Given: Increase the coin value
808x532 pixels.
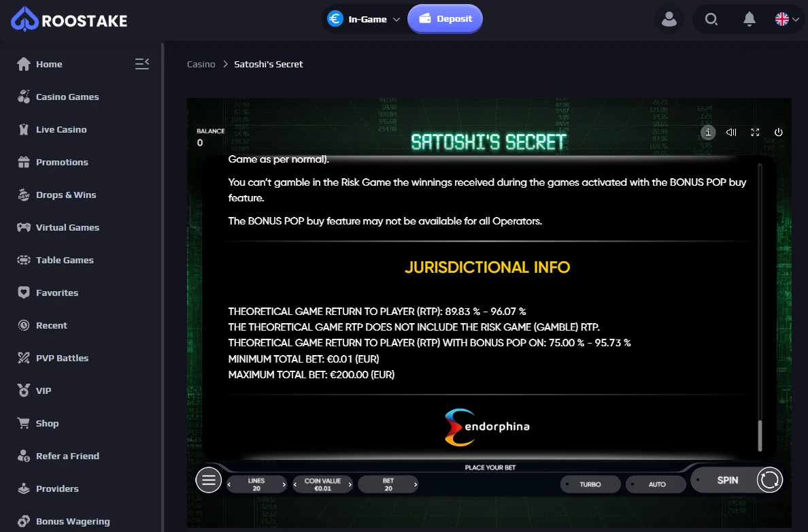Looking at the screenshot, I should click(x=350, y=484).
